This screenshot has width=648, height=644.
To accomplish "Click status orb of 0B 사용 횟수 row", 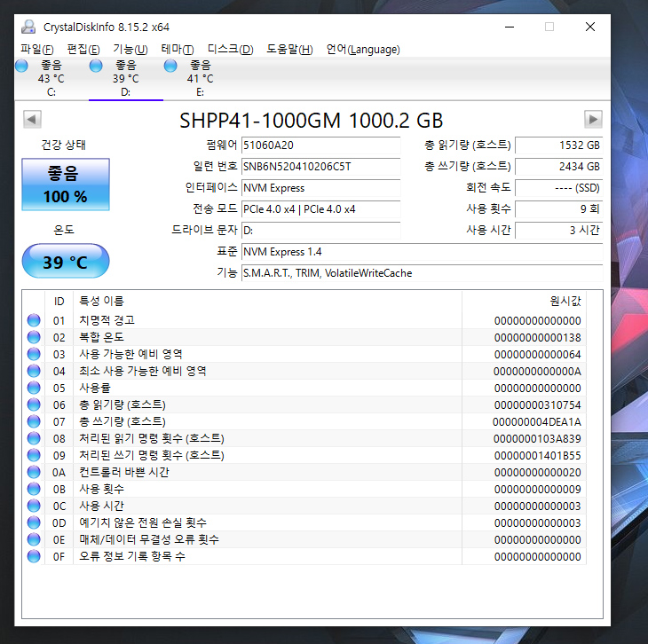I will [x=34, y=489].
